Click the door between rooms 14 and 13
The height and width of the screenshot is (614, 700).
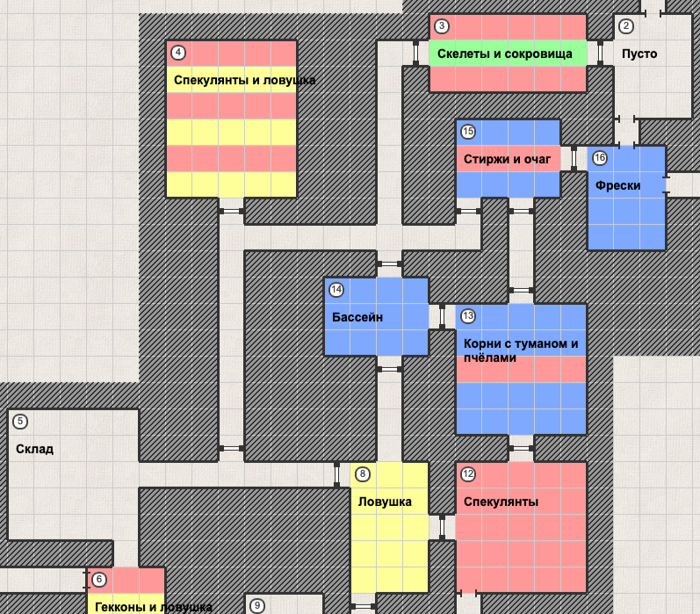tap(442, 317)
